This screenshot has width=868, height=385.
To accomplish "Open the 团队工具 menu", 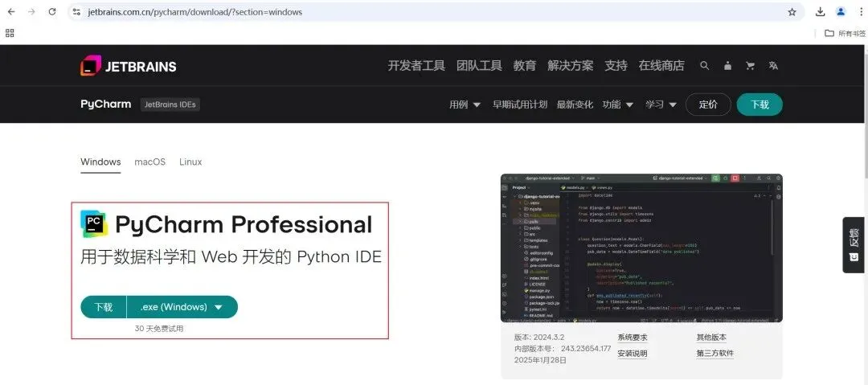I will [x=479, y=66].
